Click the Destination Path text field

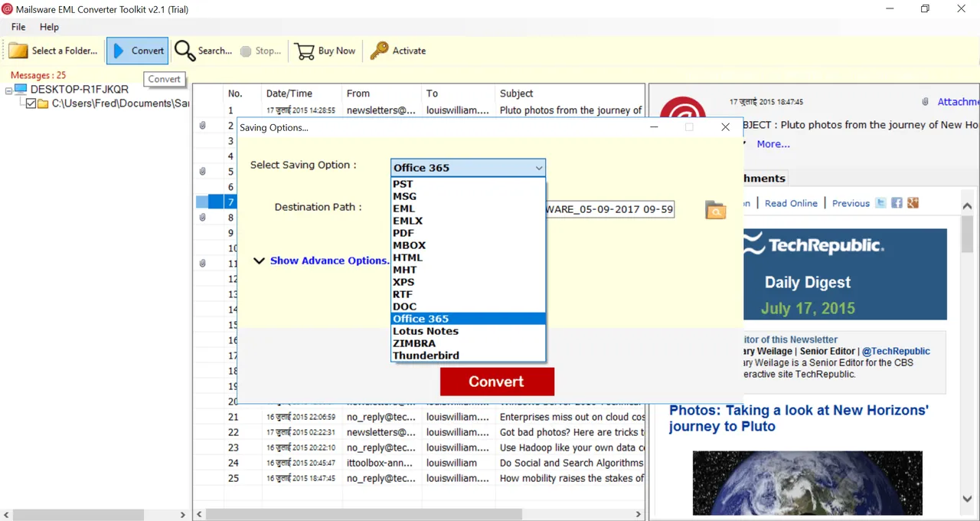(609, 209)
